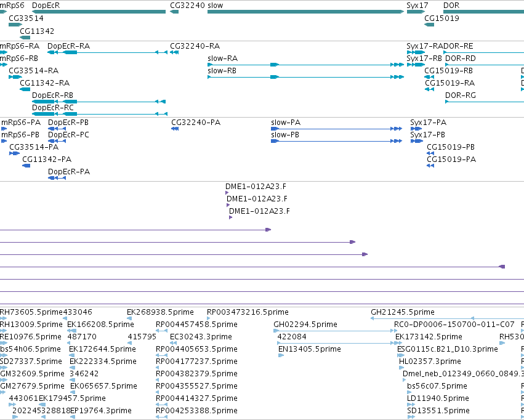524x420 pixels.
Task: Select the CG15019-PA protein label
Action: pyautogui.click(x=451, y=160)
